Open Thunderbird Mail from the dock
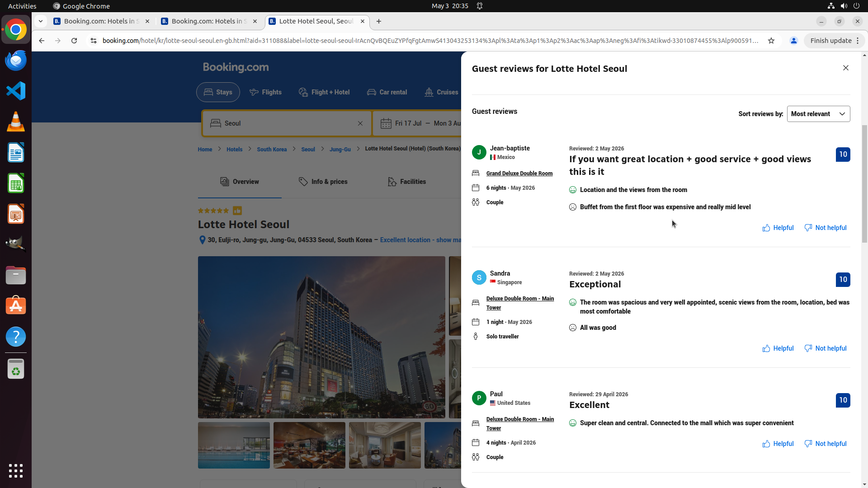Viewport: 868px width, 488px height. [16, 60]
